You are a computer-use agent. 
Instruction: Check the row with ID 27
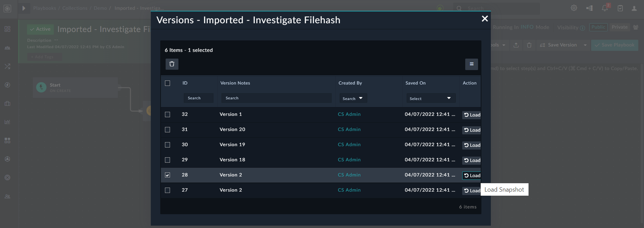pos(167,190)
